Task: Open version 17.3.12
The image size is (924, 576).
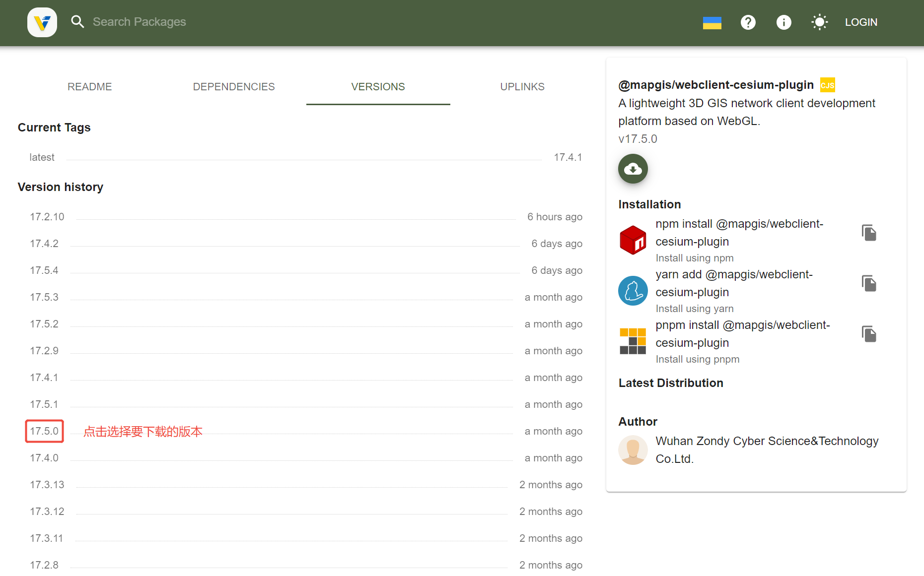Action: coord(47,512)
